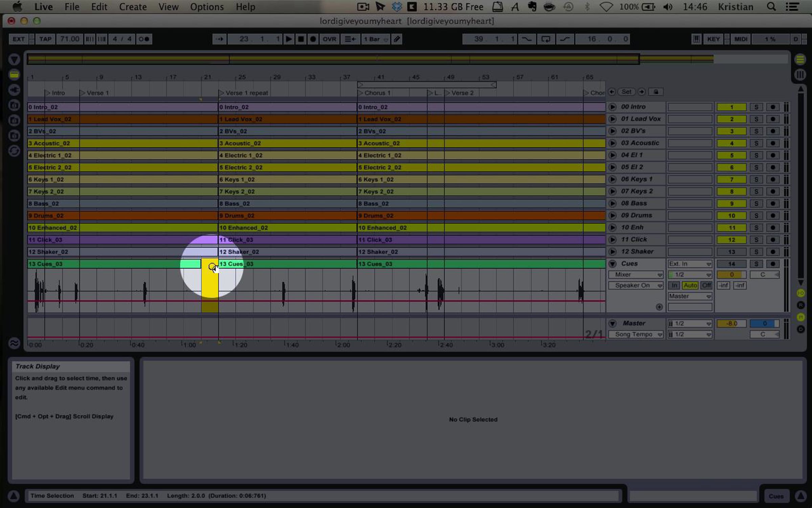The image size is (812, 508).
Task: Open the Create menu
Action: [133, 7]
